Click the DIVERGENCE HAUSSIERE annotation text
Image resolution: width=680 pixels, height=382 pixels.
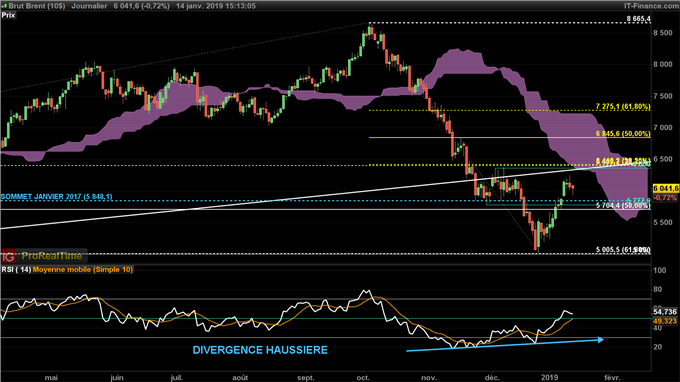tap(260, 350)
